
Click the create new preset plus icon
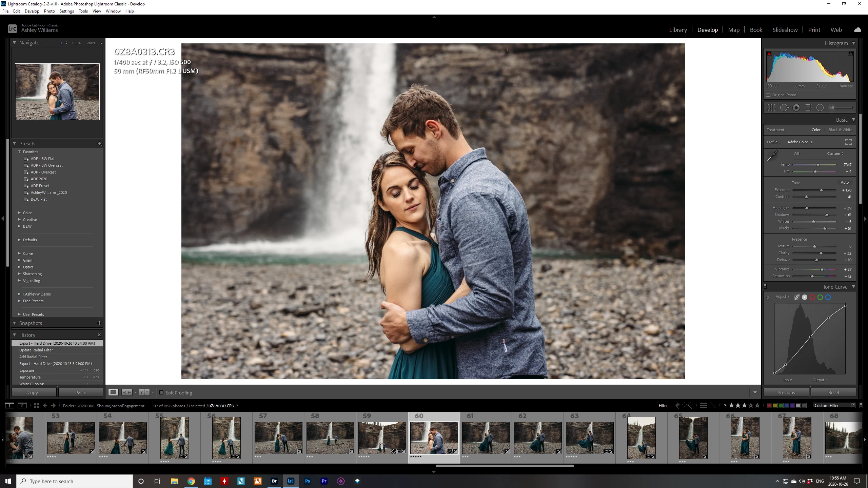pos(99,144)
